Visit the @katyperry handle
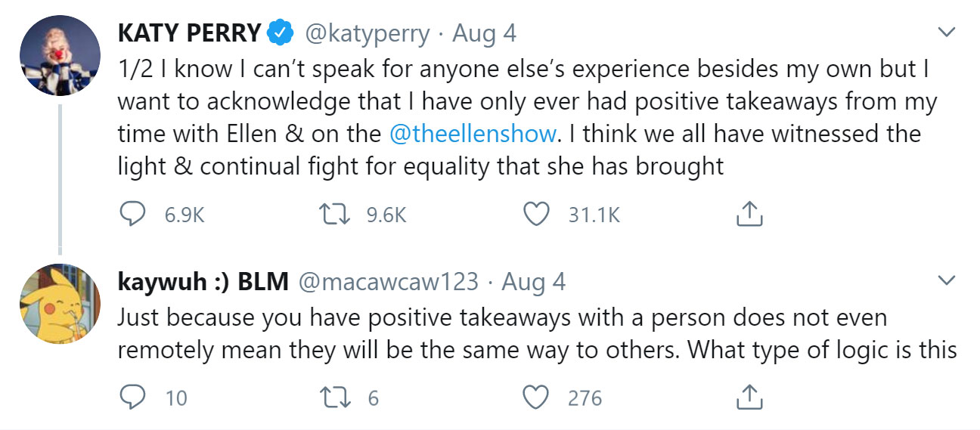 [x=367, y=33]
